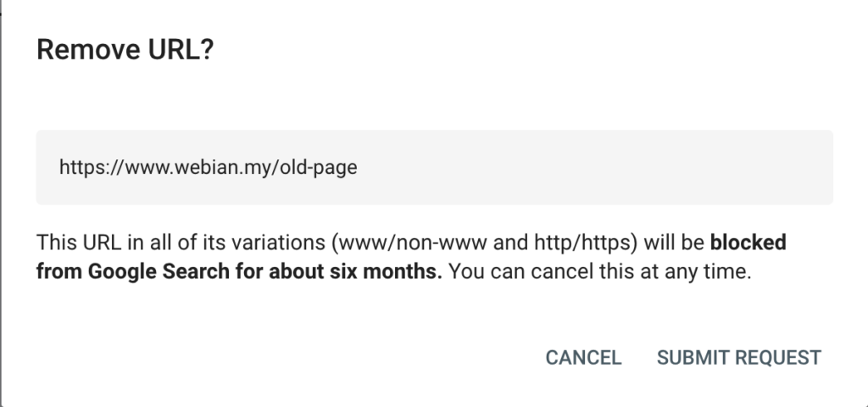Click the word "REQUEST" on the submit button
Image resolution: width=868 pixels, height=407 pixels.
click(777, 358)
